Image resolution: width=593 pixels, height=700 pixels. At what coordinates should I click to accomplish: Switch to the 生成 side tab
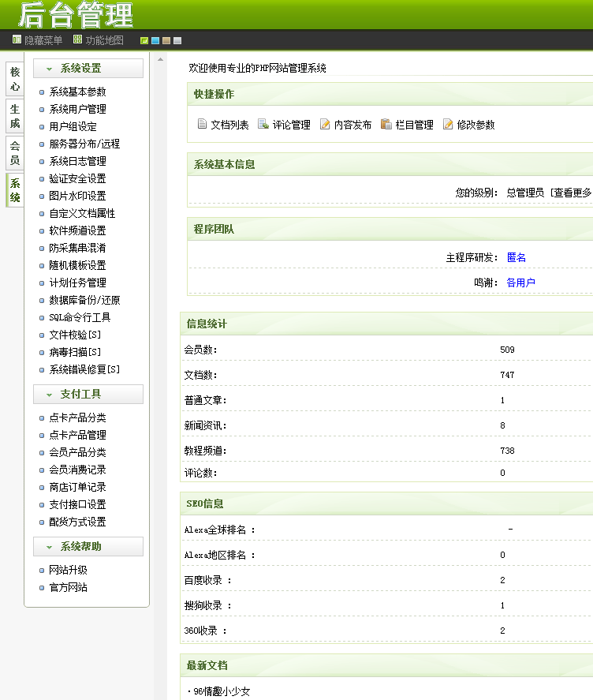[x=15, y=116]
